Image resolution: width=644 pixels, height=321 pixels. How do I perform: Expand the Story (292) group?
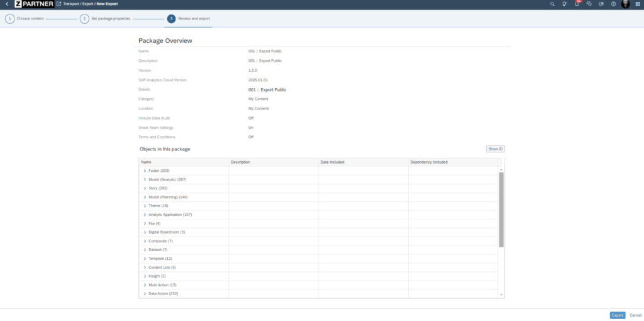(x=145, y=188)
